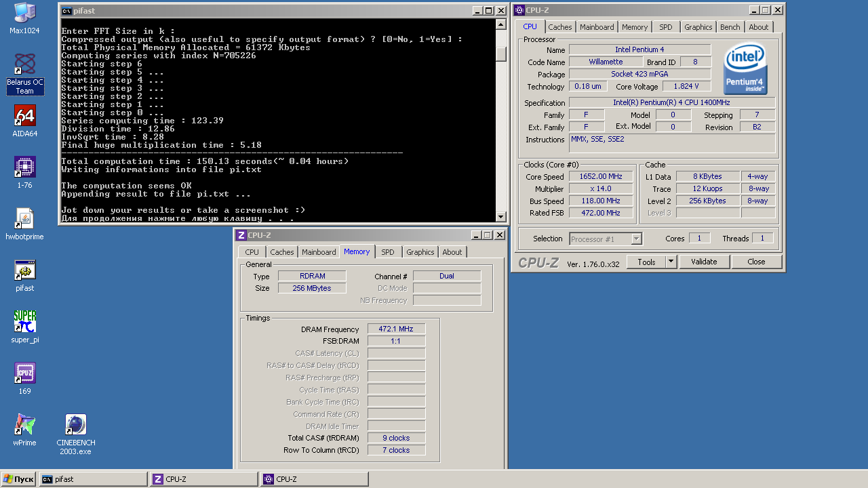This screenshot has width=868, height=488.
Task: Open the Bench tab in main CPU-Z
Action: pyautogui.click(x=730, y=27)
